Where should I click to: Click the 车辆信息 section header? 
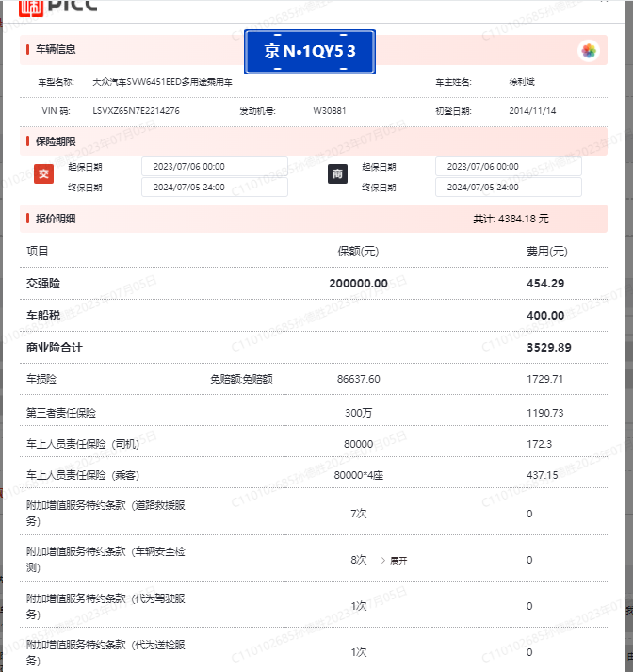(56, 49)
